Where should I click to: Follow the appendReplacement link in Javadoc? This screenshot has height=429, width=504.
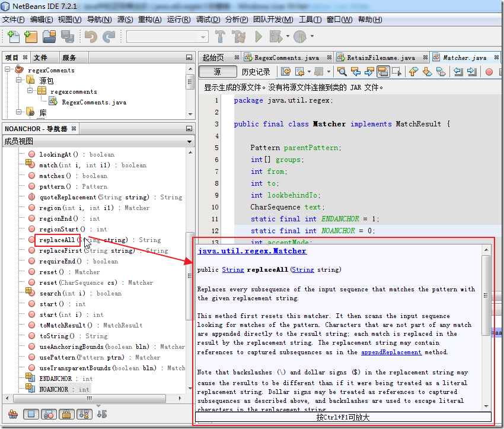pos(391,352)
